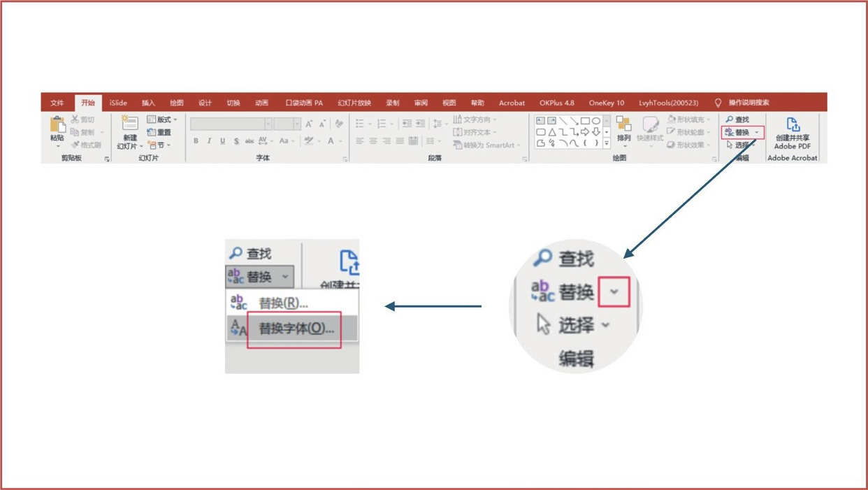The width and height of the screenshot is (868, 490).
Task: Pick the oval shape in shapes gallery
Action: point(596,121)
